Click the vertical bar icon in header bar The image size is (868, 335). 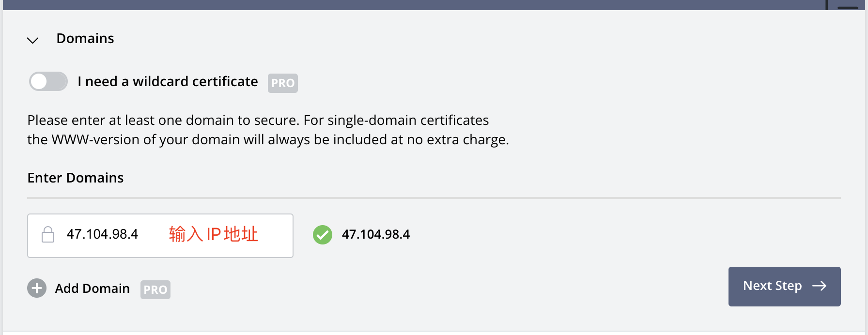pyautogui.click(x=827, y=5)
